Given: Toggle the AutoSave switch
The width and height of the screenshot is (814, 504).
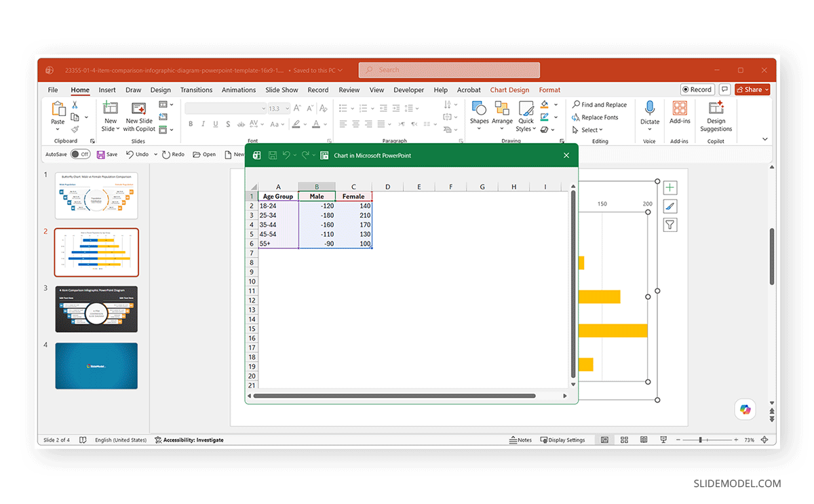Looking at the screenshot, I should tap(80, 154).
